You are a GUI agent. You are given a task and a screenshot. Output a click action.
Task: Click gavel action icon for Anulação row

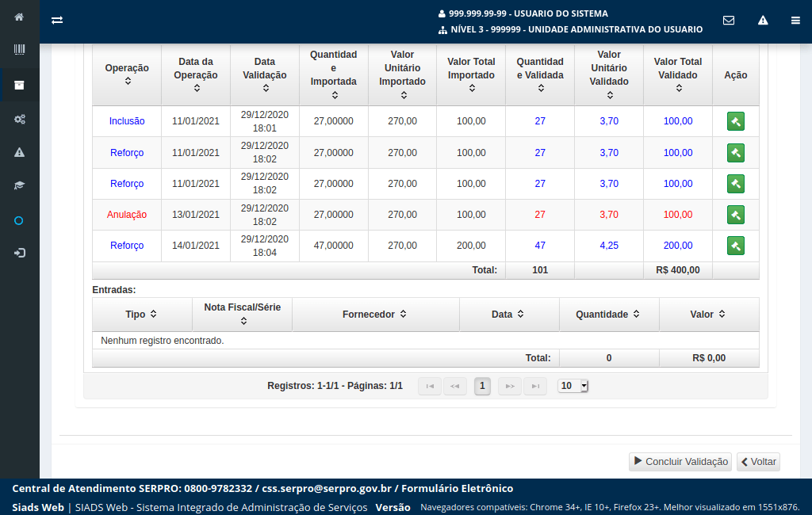point(735,215)
